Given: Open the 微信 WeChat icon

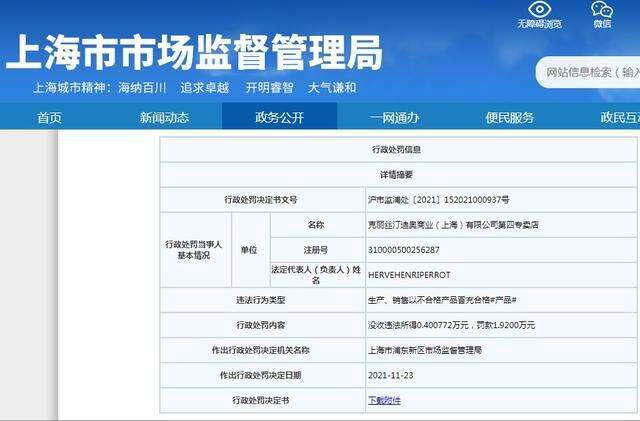Looking at the screenshot, I should coord(602,9).
